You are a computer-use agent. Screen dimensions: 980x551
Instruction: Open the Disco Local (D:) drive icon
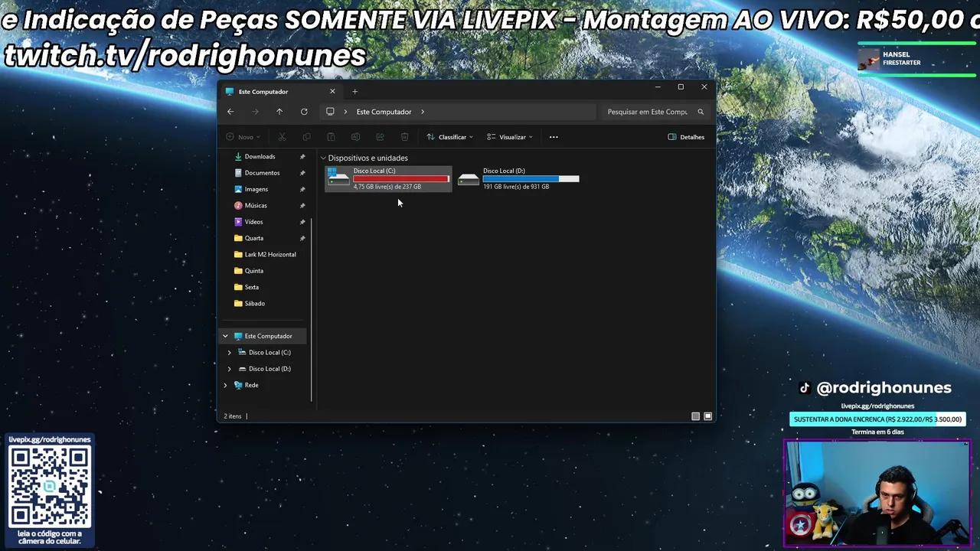469,179
